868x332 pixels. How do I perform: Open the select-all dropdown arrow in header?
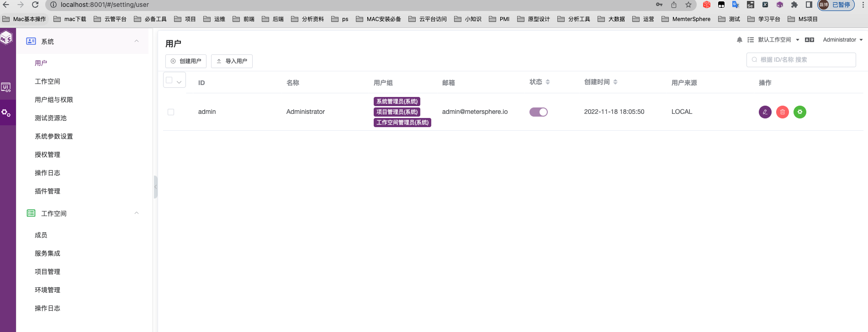click(180, 82)
